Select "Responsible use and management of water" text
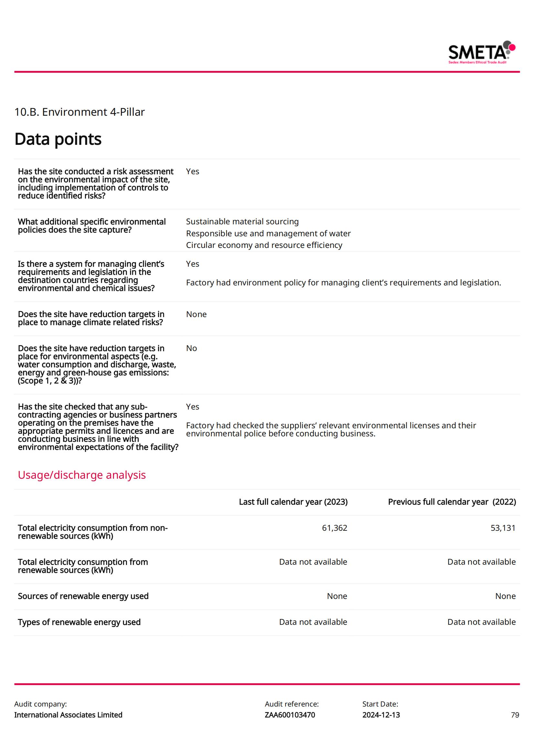Viewport: 534px width, 756px height. coord(268,233)
